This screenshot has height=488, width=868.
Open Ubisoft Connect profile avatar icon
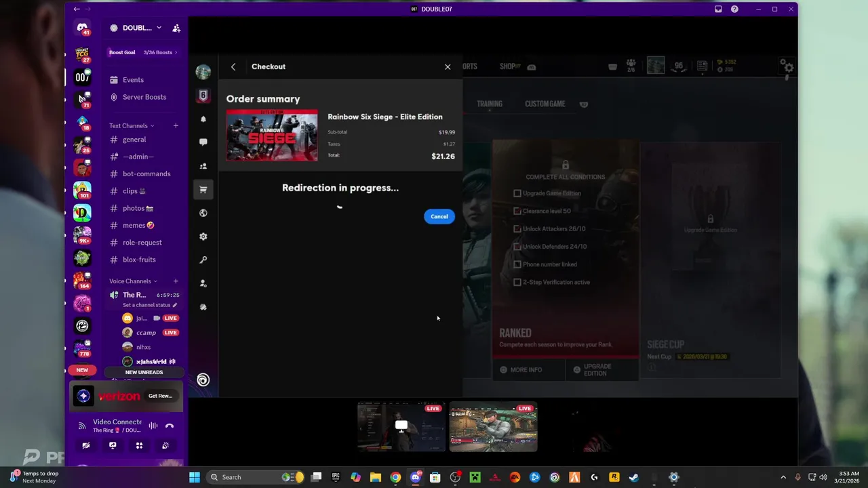click(x=203, y=72)
